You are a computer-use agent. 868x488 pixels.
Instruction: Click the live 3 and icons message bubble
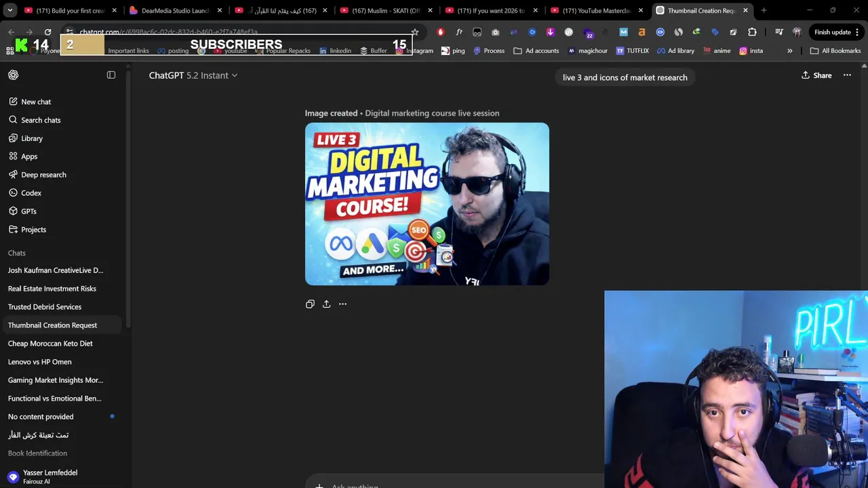625,77
